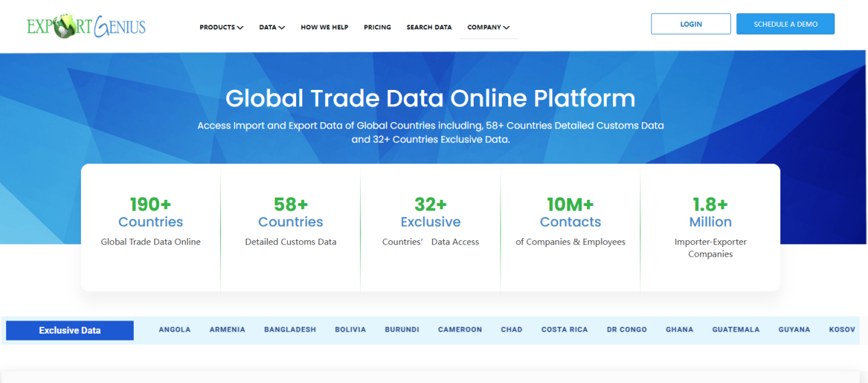Open Costa Rica exclusive data link
The image size is (868, 383).
pyautogui.click(x=564, y=329)
